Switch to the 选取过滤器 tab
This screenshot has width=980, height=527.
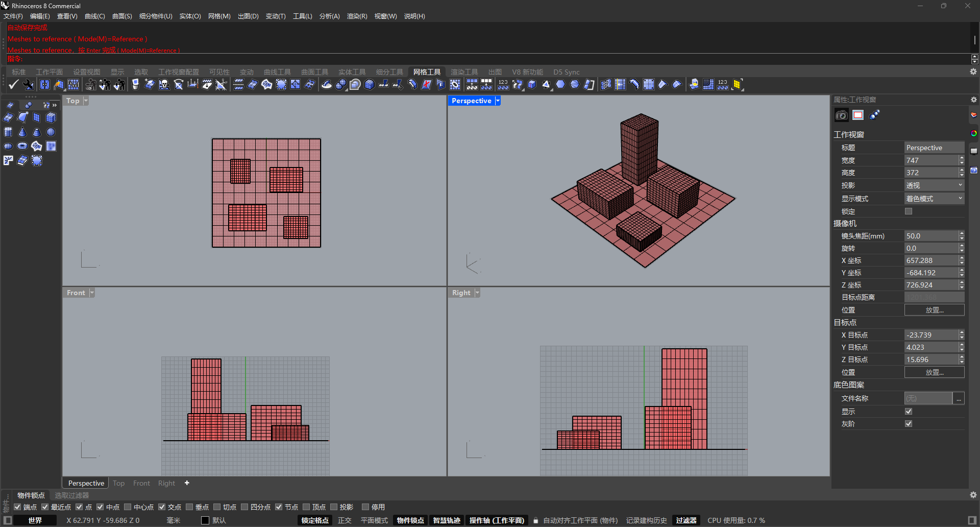point(72,495)
